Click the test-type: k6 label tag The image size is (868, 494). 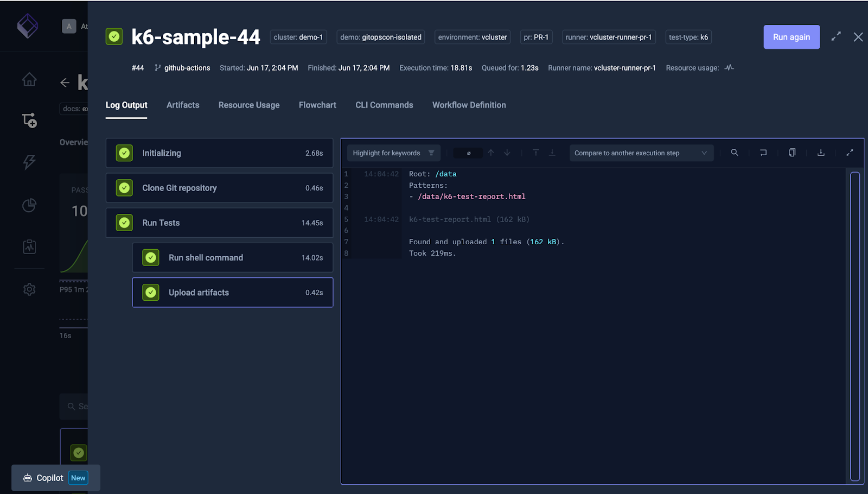point(688,37)
